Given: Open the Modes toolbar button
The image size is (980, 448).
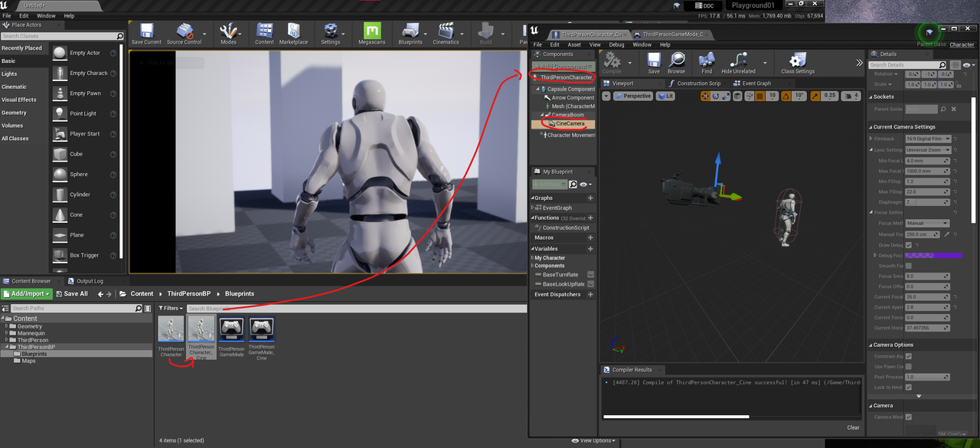Looking at the screenshot, I should tap(228, 34).
